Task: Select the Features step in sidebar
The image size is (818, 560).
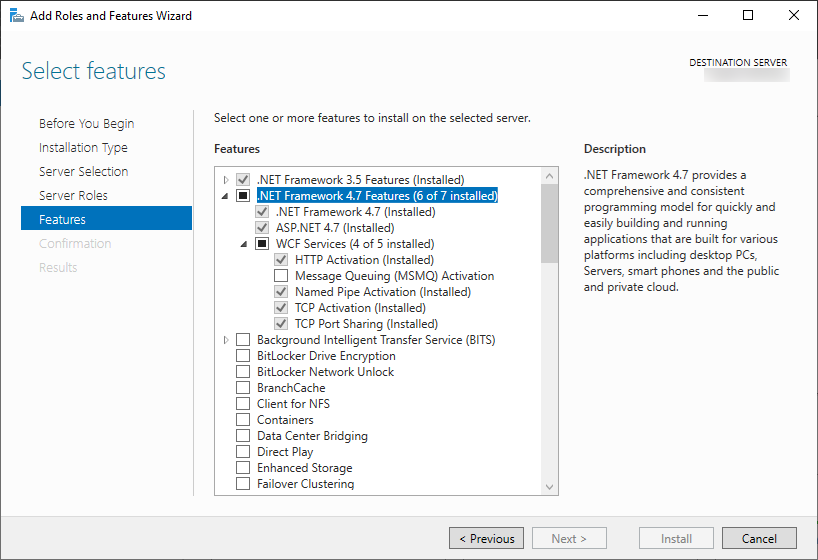Action: (106, 218)
